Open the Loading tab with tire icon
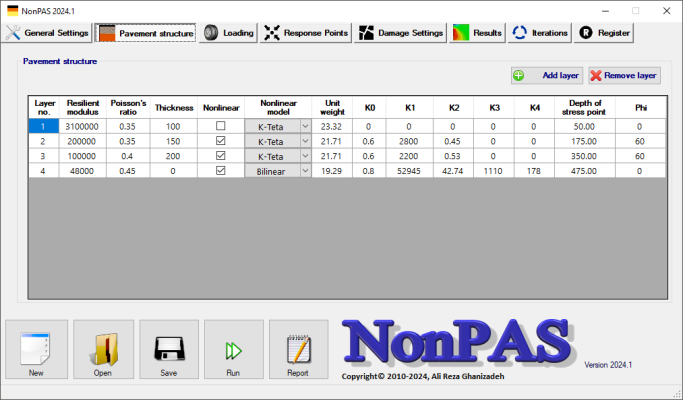The width and height of the screenshot is (683, 400). point(228,33)
